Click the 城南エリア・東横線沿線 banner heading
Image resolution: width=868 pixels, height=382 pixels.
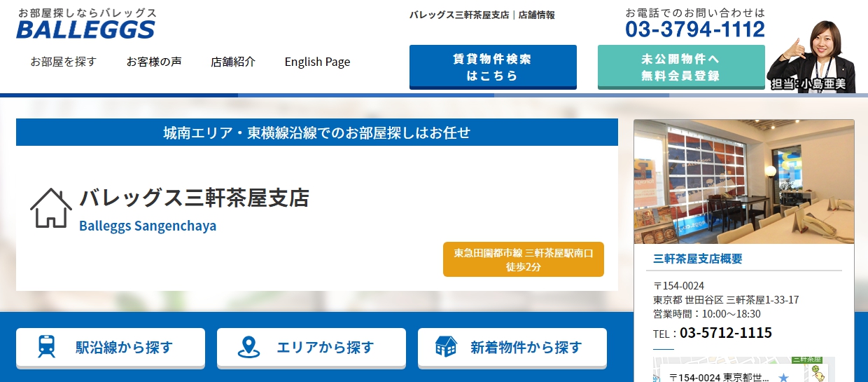[x=317, y=132]
